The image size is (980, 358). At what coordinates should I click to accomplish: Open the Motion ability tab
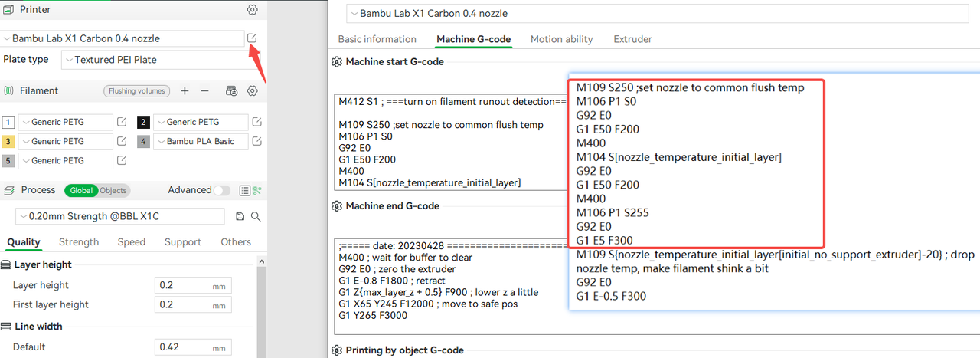point(562,39)
